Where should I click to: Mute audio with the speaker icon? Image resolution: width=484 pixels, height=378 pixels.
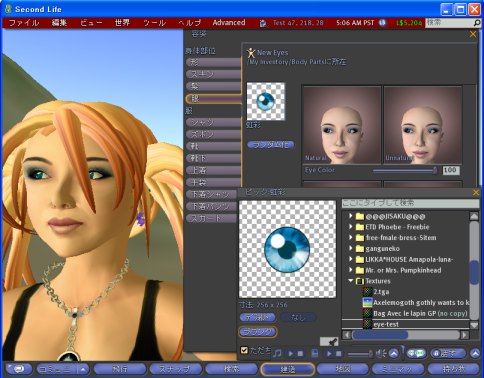pyautogui.click(x=381, y=353)
